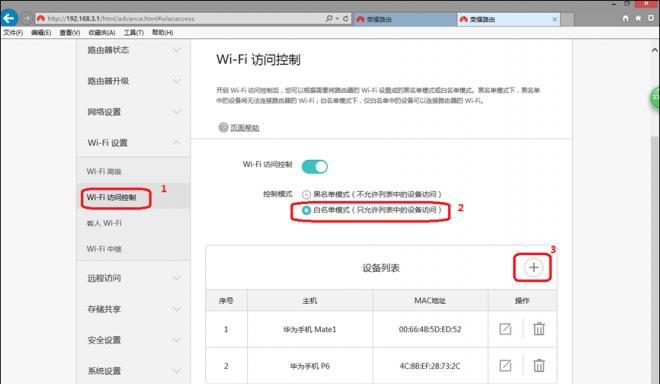
Task: Select 黑名单模式 radio option
Action: click(x=306, y=195)
